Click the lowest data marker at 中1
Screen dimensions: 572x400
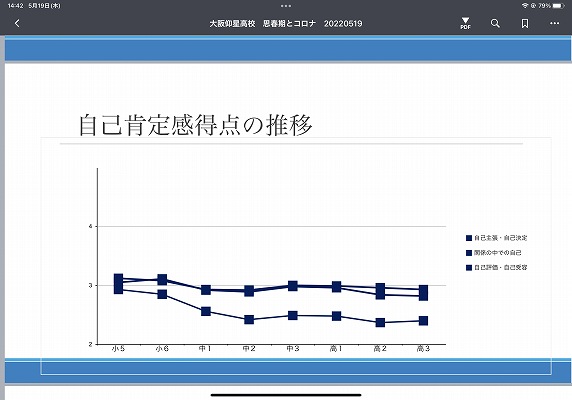[206, 311]
